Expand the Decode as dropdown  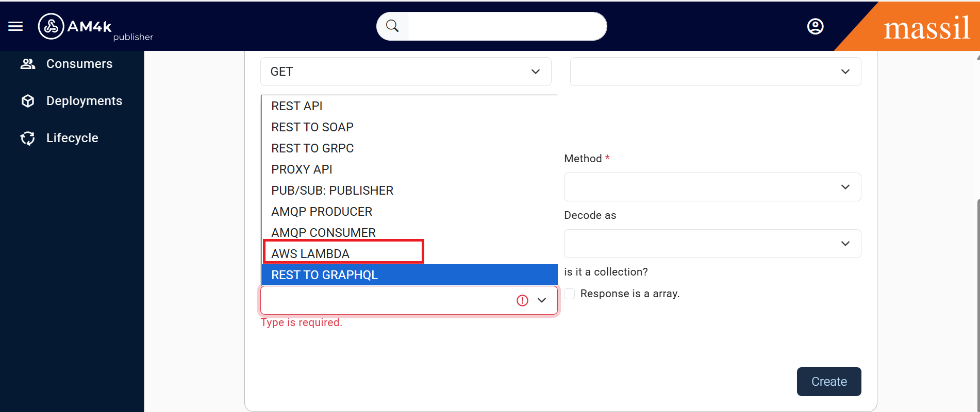click(x=712, y=244)
